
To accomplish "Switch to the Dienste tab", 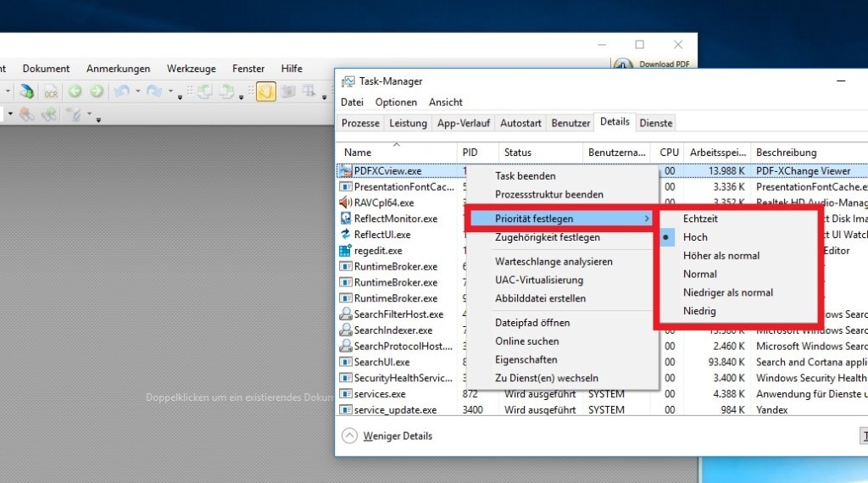I will (x=656, y=123).
